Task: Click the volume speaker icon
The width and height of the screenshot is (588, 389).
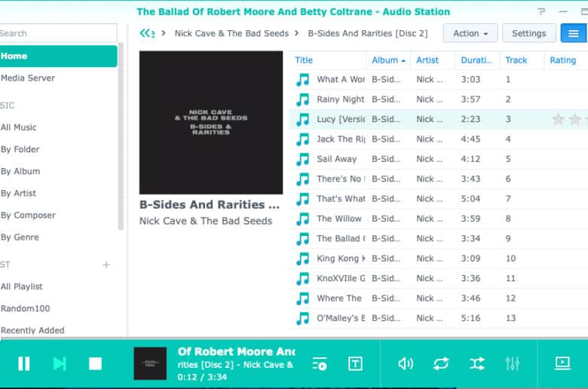Action: [405, 363]
